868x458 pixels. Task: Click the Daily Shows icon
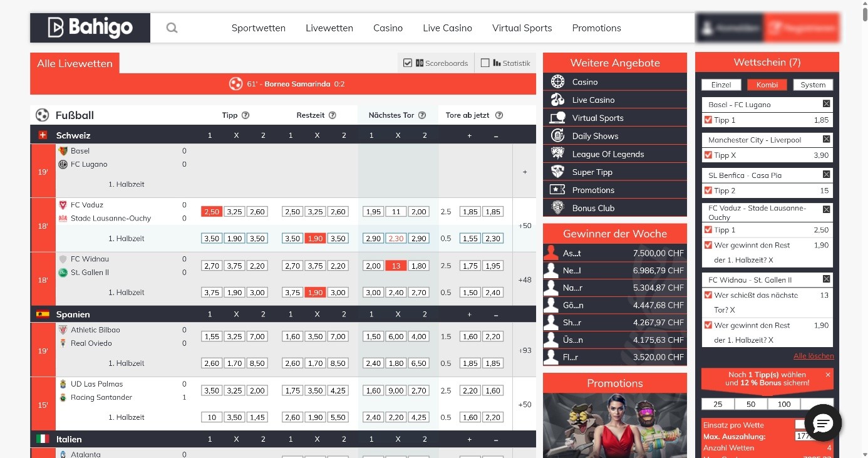[x=557, y=136]
